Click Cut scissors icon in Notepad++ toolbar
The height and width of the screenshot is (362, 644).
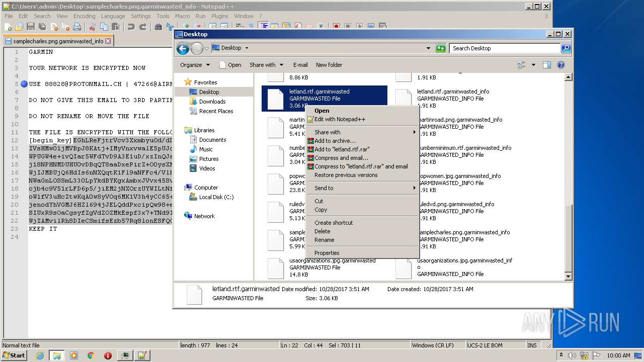pyautogui.click(x=92, y=27)
